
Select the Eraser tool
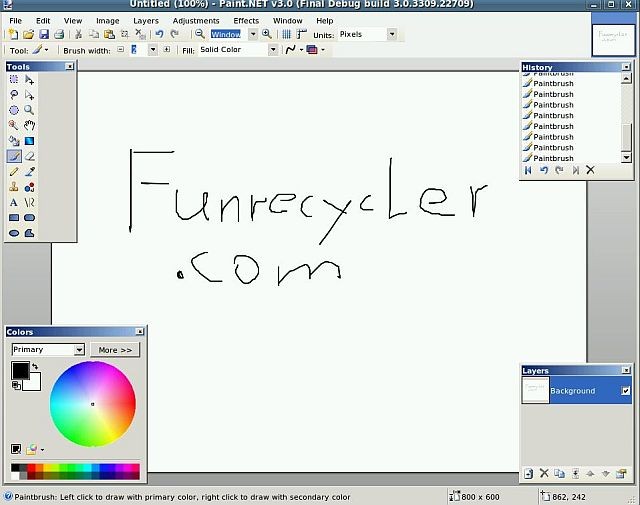29,156
